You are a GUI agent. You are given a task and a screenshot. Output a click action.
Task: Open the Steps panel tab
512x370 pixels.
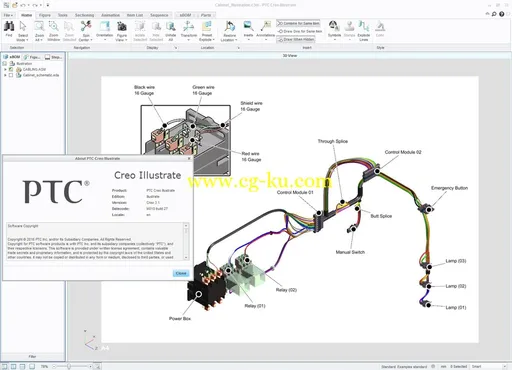[53, 57]
